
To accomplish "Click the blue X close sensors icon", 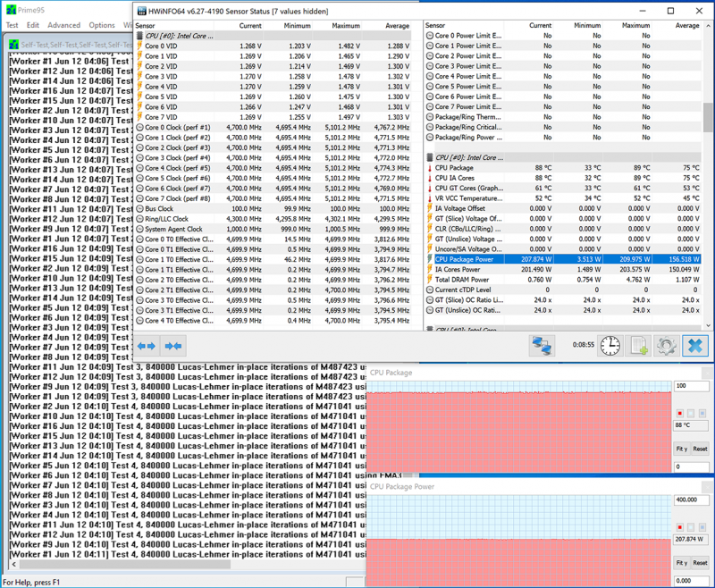I will pos(694,345).
